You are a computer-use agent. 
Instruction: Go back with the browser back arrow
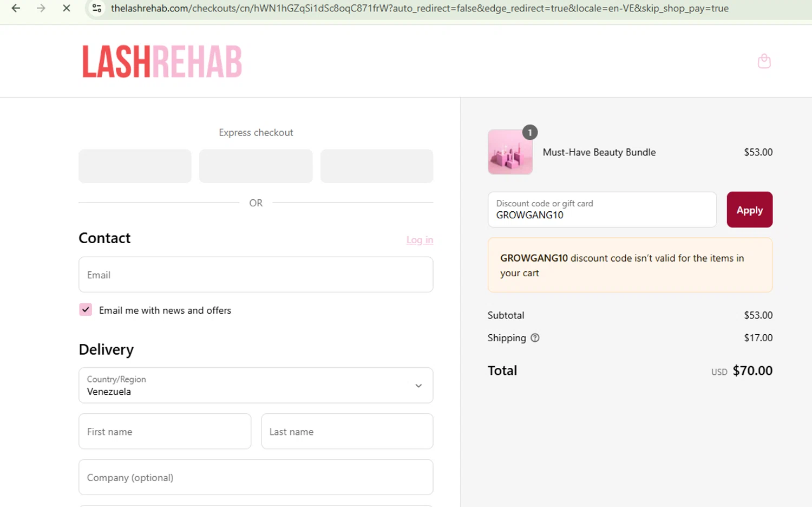tap(16, 8)
